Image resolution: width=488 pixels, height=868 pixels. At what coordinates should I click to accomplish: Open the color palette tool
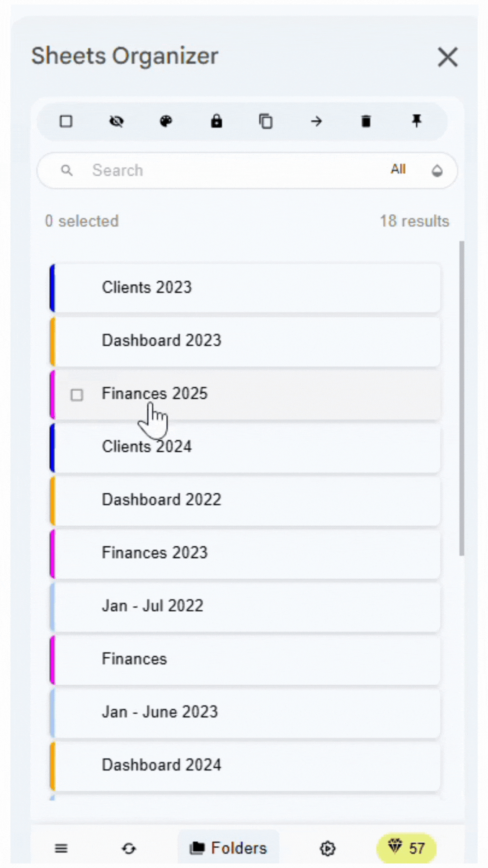pos(166,121)
